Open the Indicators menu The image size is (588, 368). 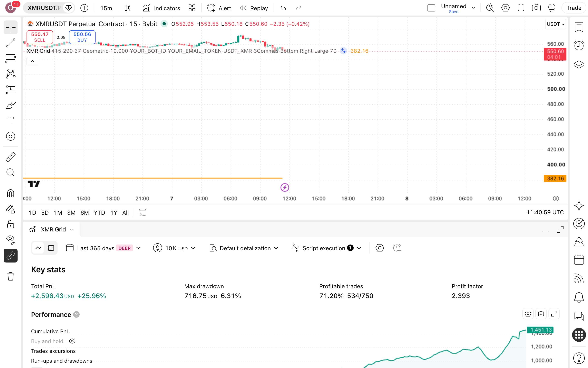coord(161,8)
